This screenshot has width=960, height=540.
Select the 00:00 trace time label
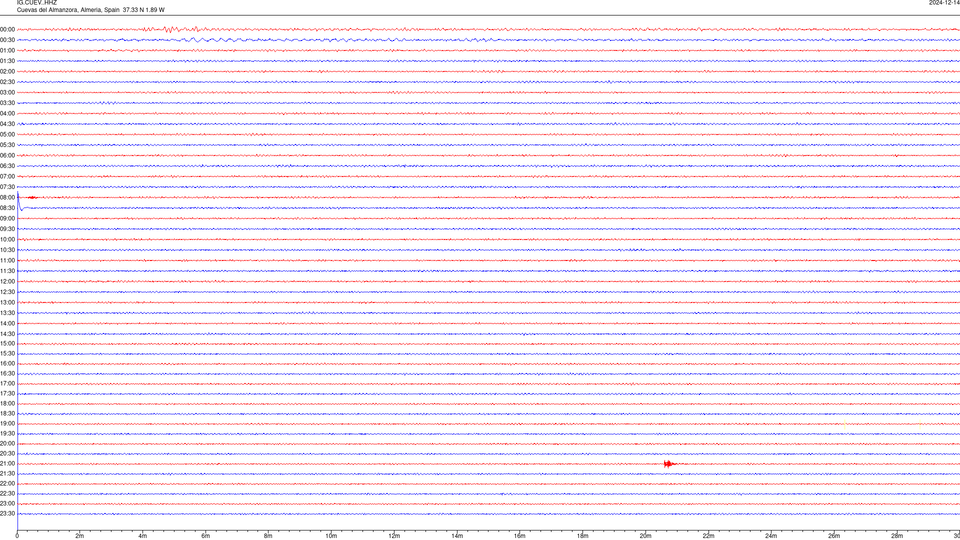tap(7, 29)
